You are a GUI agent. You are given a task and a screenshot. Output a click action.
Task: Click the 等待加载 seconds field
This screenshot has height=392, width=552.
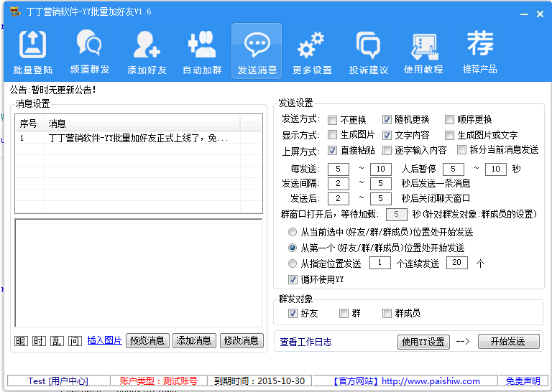[397, 214]
